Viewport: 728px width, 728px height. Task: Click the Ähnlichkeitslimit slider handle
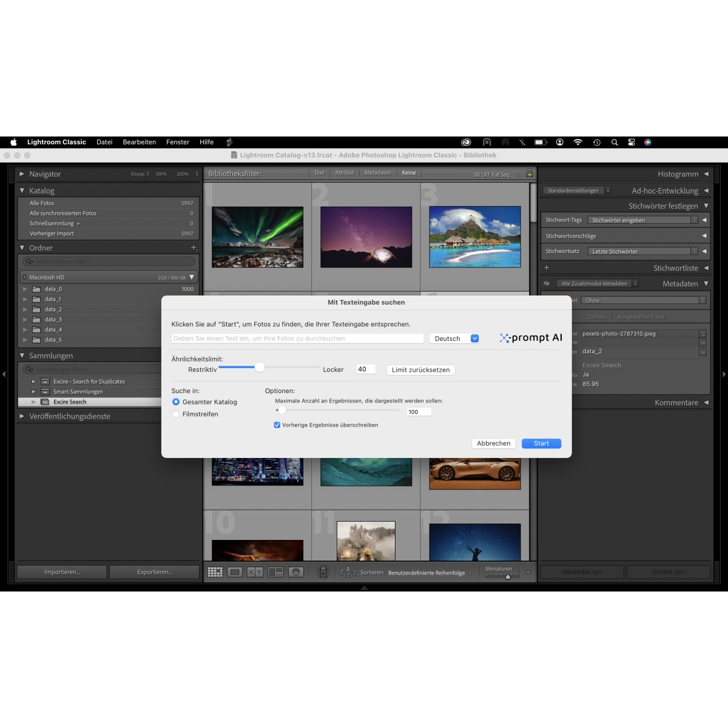(x=260, y=367)
